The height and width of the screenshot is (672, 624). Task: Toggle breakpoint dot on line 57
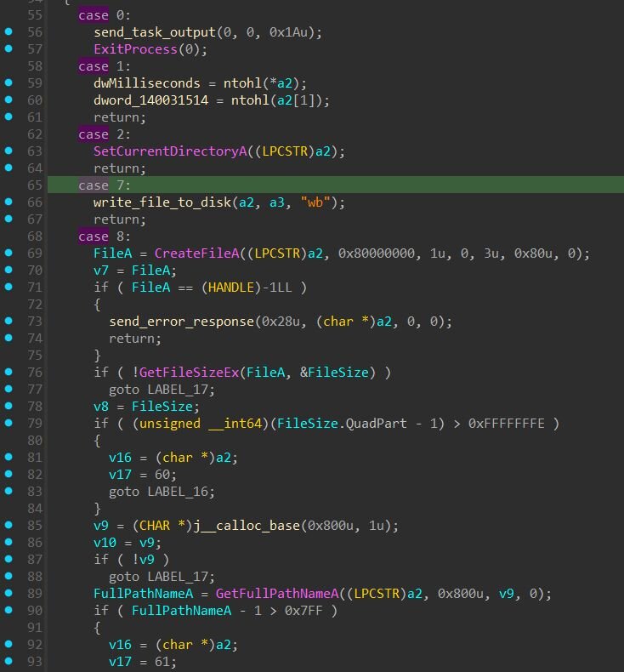point(9,48)
